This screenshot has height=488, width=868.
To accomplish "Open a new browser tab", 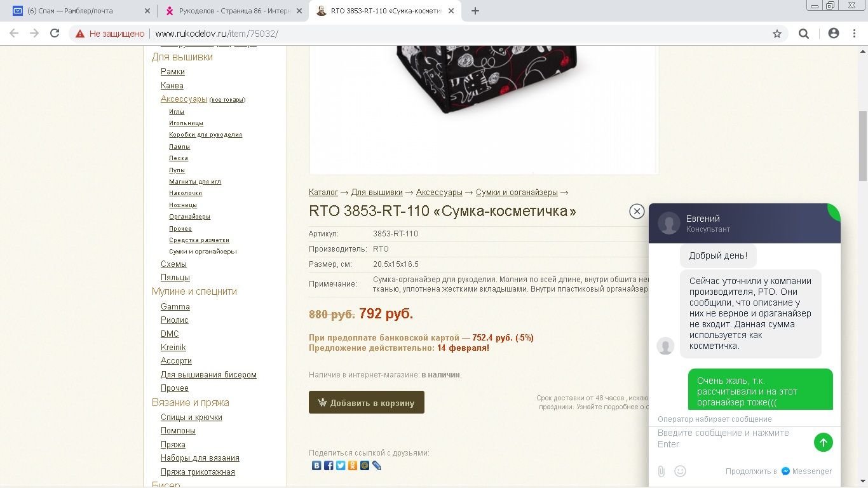I will (475, 11).
